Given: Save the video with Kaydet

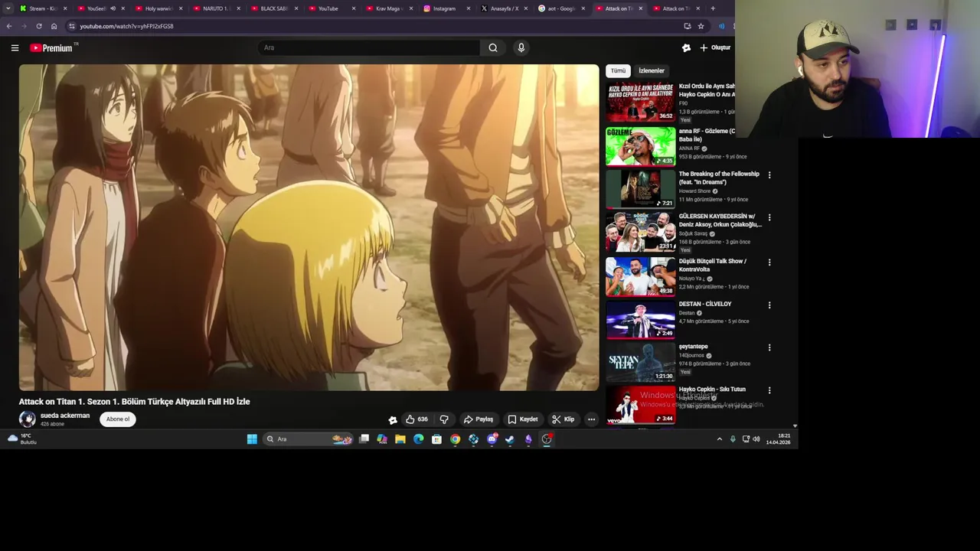Looking at the screenshot, I should point(523,419).
